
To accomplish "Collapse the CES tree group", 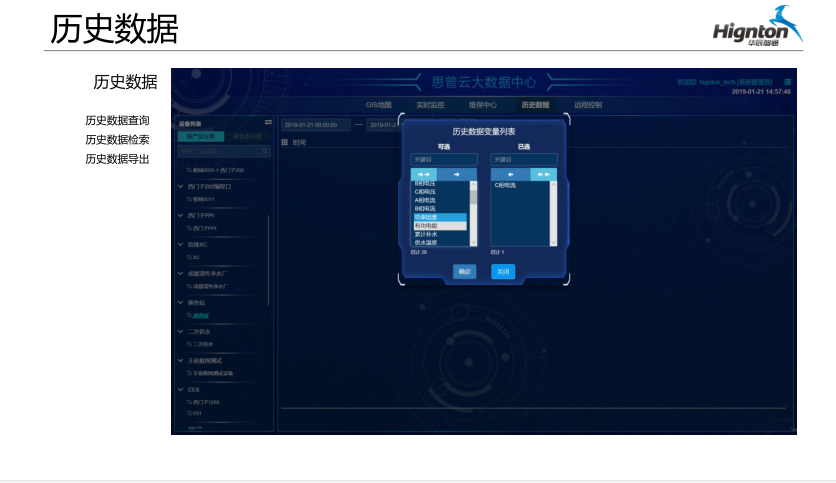I will [181, 389].
